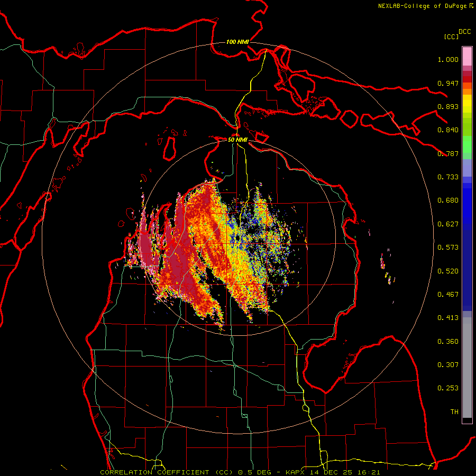Click the yellow band of the color bar

[467, 104]
